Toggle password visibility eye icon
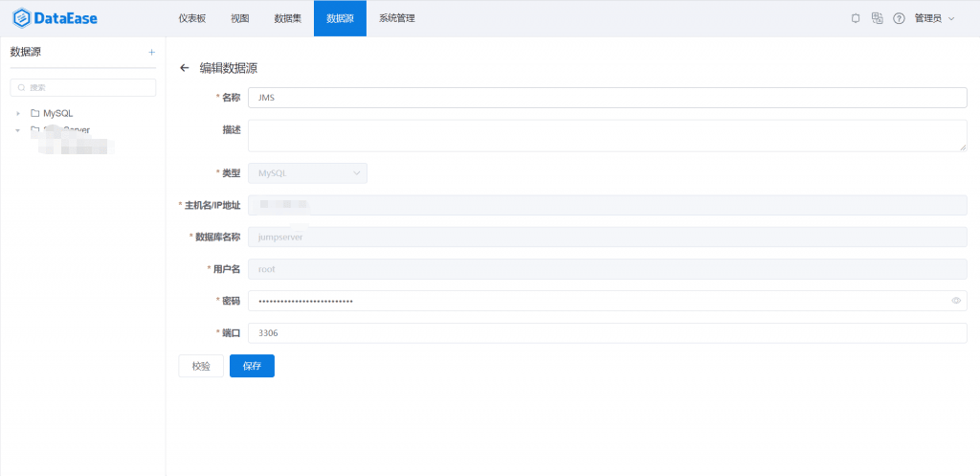Image resolution: width=980 pixels, height=476 pixels. (956, 301)
